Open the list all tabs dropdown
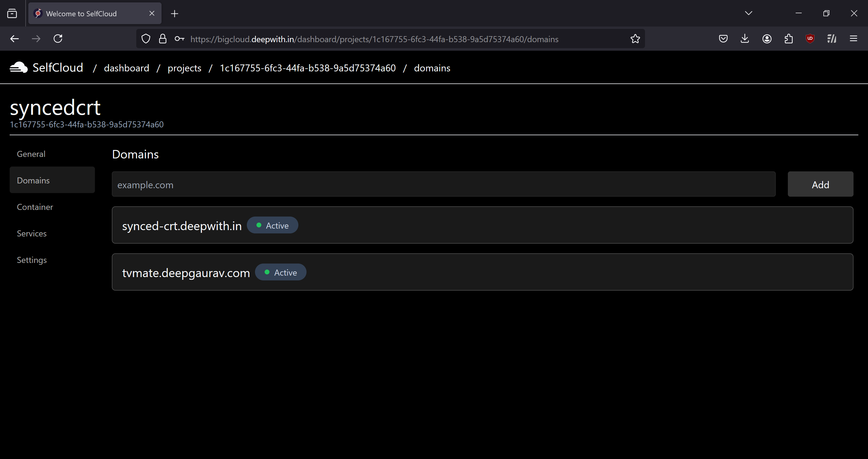Viewport: 868px width, 459px height. pos(748,13)
